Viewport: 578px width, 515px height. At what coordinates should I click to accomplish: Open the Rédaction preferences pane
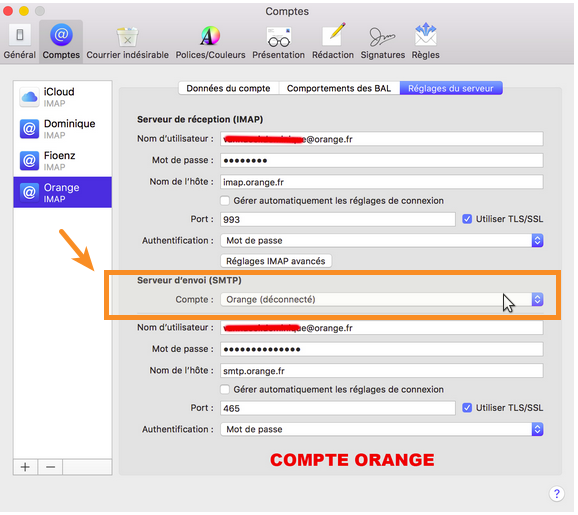click(333, 42)
